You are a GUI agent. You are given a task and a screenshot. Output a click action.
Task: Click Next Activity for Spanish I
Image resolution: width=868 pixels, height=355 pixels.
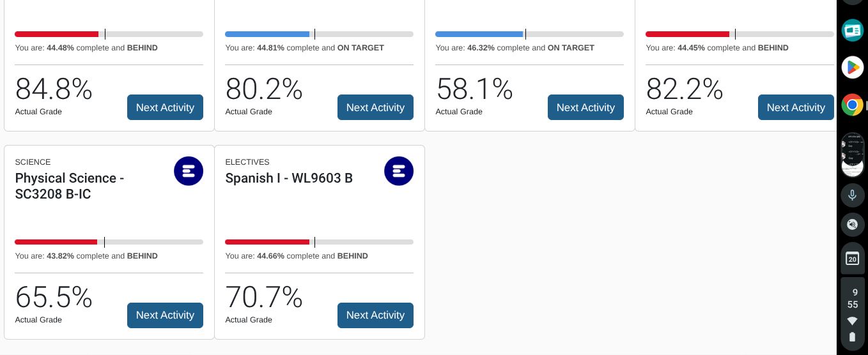(375, 315)
